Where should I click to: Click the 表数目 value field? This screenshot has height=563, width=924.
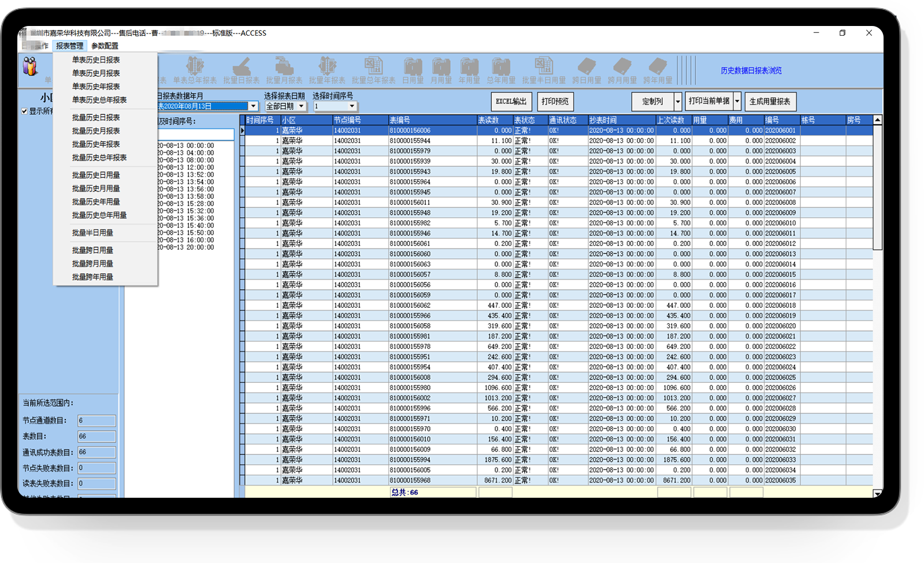click(97, 437)
